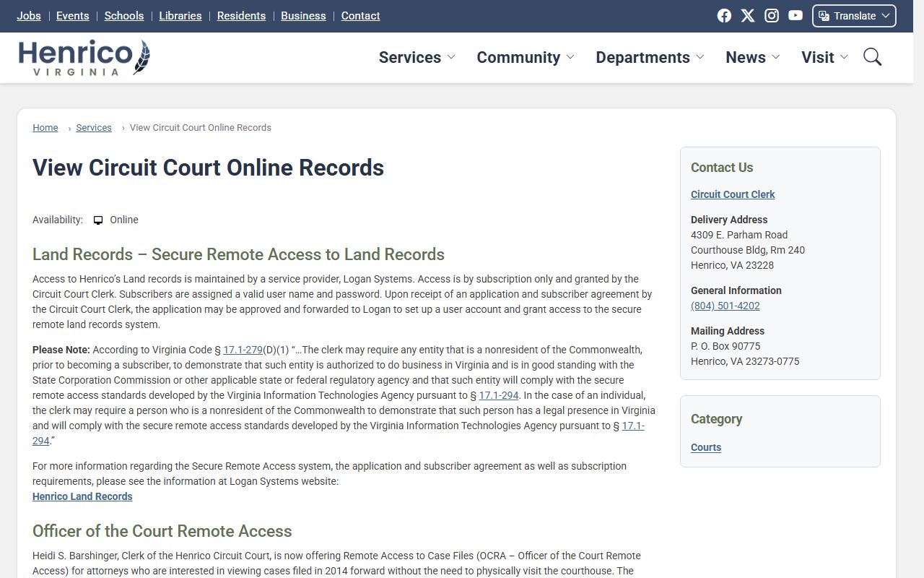Open Virginia Code 17.1-279 link
This screenshot has width=924, height=578.
[x=243, y=350]
